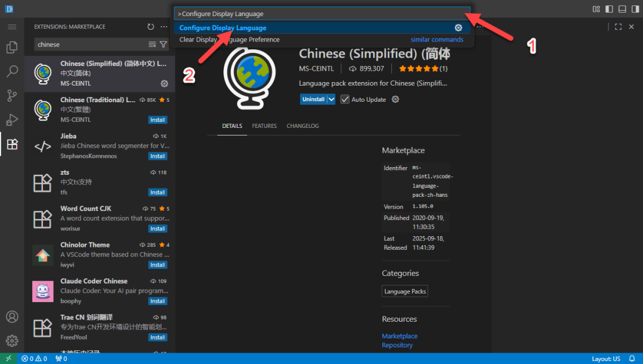Toggle fullscreen editor icon

[618, 27]
